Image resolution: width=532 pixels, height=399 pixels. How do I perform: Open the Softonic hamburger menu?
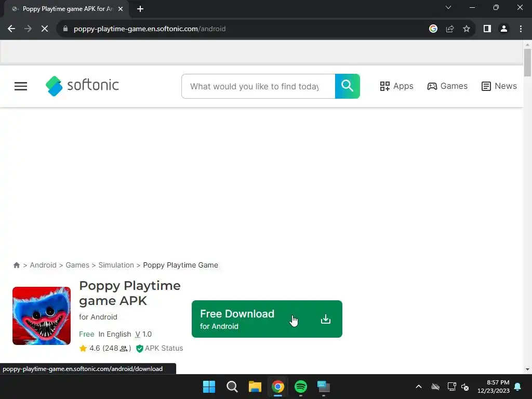(x=21, y=86)
